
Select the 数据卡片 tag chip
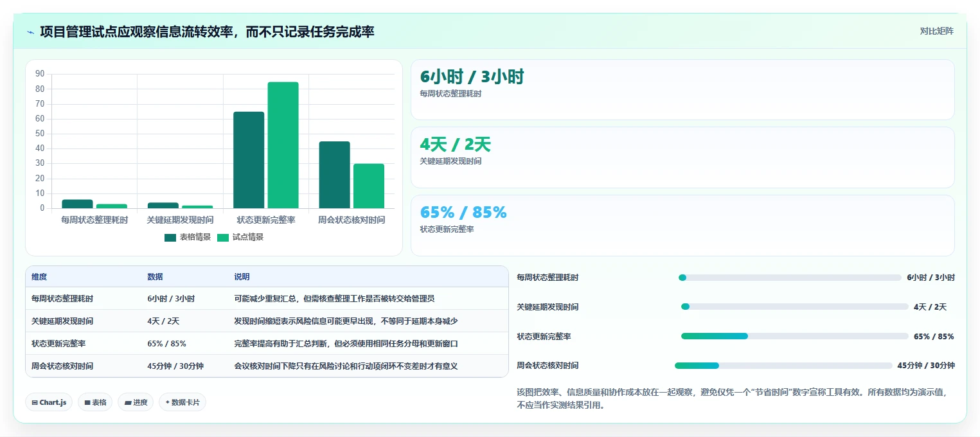coord(183,402)
